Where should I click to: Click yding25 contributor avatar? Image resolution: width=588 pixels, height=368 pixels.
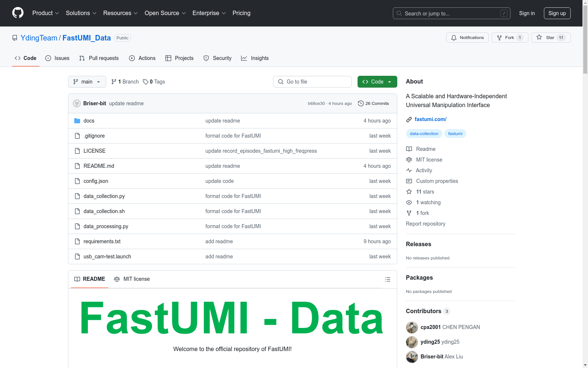click(x=412, y=342)
